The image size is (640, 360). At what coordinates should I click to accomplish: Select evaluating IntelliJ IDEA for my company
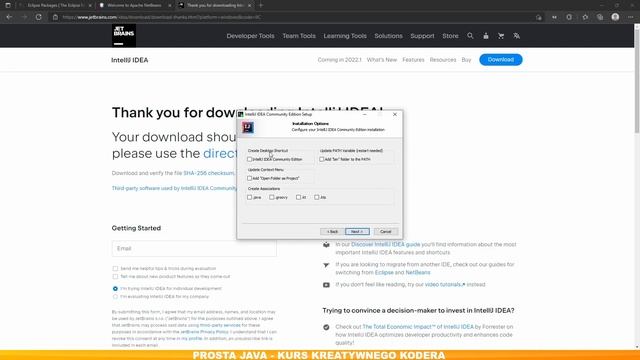115,297
